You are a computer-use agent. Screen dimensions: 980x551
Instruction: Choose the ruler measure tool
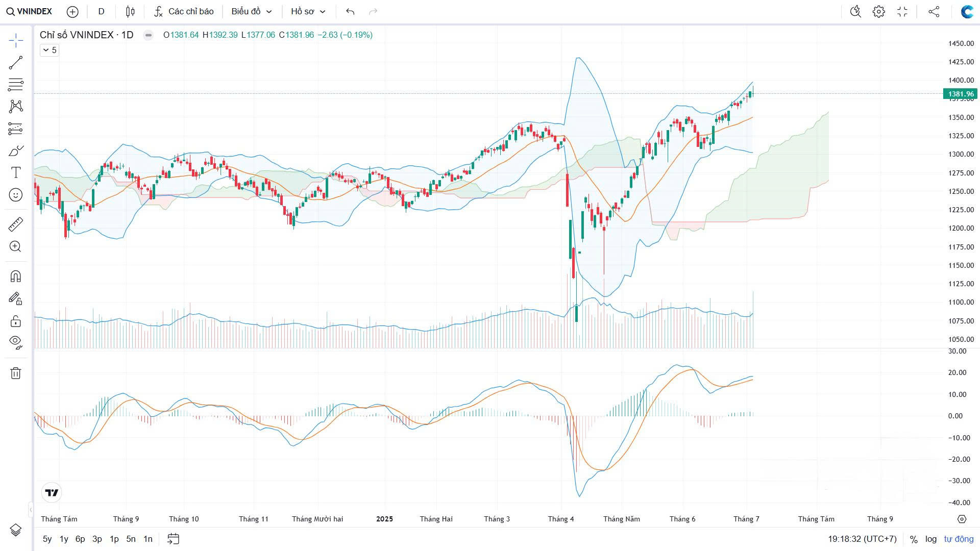(x=16, y=224)
